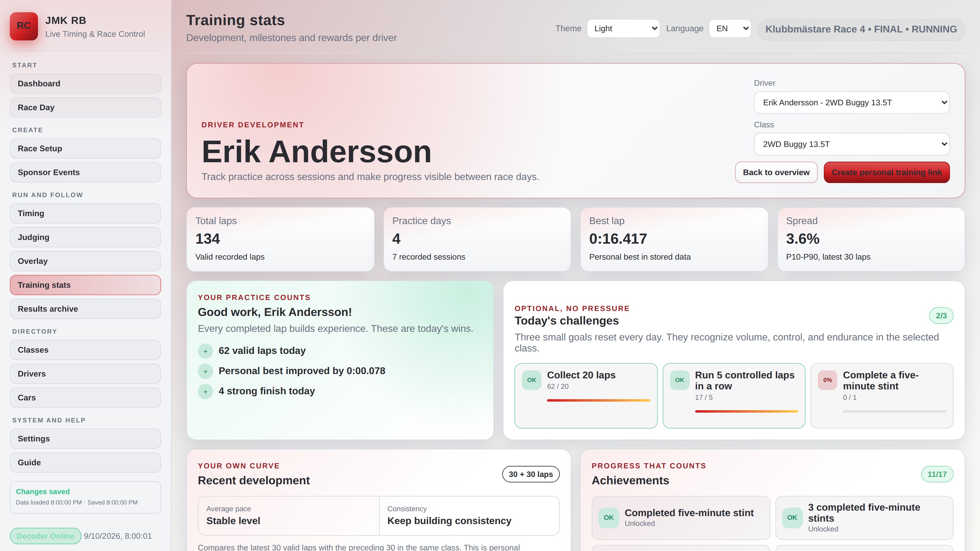Click Create personal training link button
Viewport: 980px width, 551px height.
tap(887, 173)
